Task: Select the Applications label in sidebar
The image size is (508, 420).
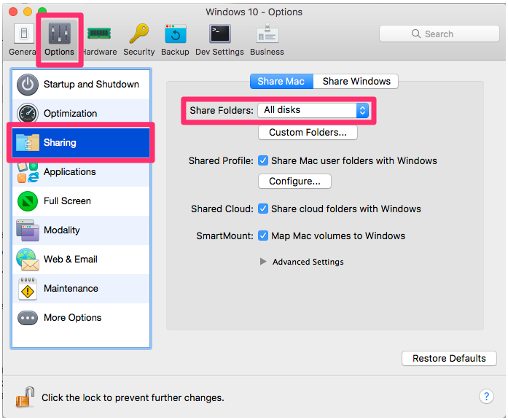Action: coord(70,172)
